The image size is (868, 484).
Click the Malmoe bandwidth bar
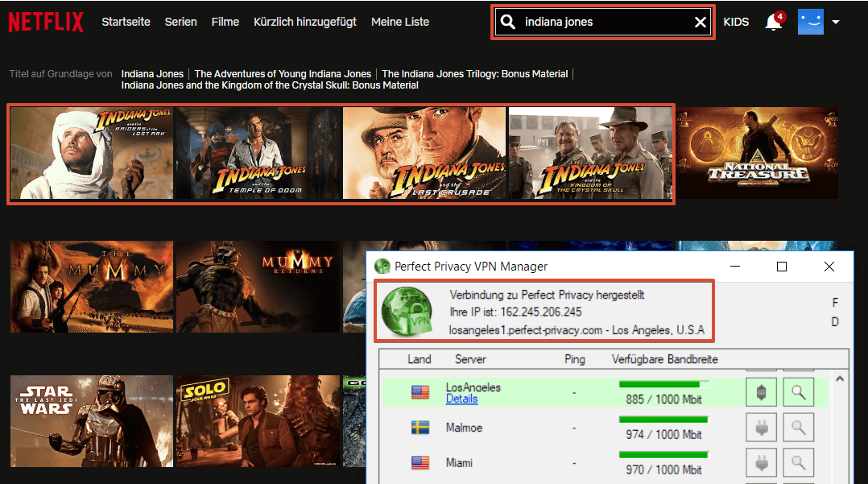coord(664,420)
